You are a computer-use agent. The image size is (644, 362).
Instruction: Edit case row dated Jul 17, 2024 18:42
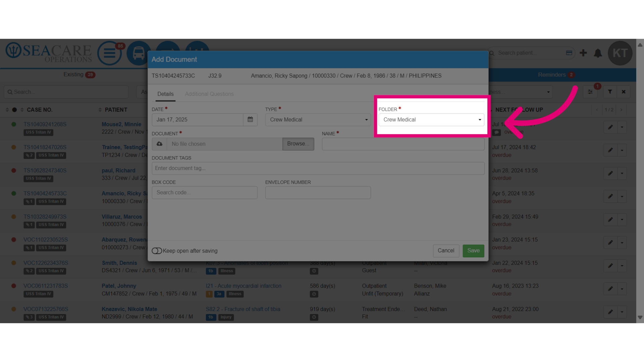pos(610,150)
